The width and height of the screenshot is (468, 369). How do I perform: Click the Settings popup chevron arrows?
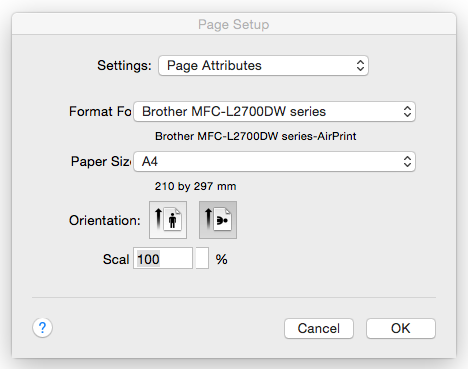[360, 66]
